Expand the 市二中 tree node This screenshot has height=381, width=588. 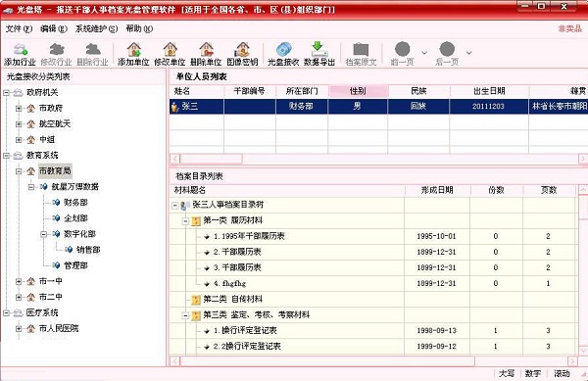coord(19,297)
